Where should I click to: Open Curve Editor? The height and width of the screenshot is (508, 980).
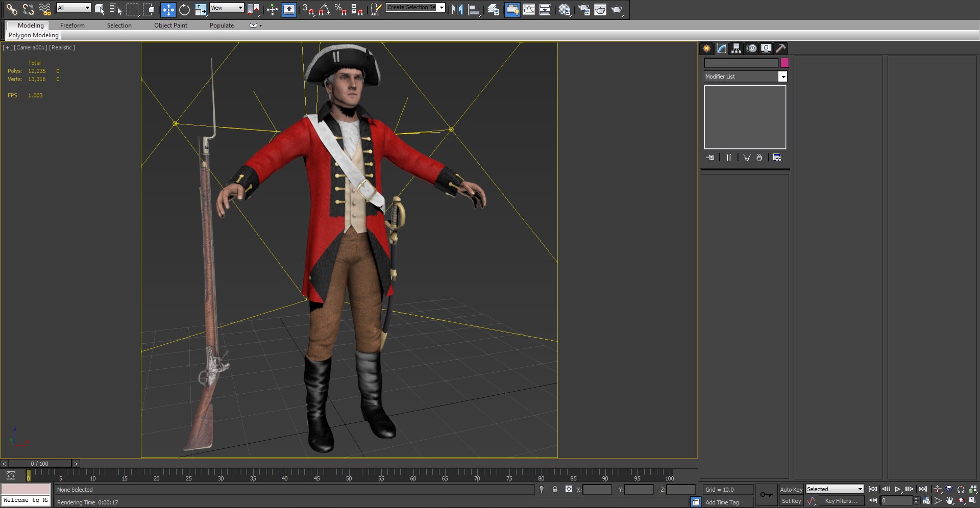[x=529, y=9]
